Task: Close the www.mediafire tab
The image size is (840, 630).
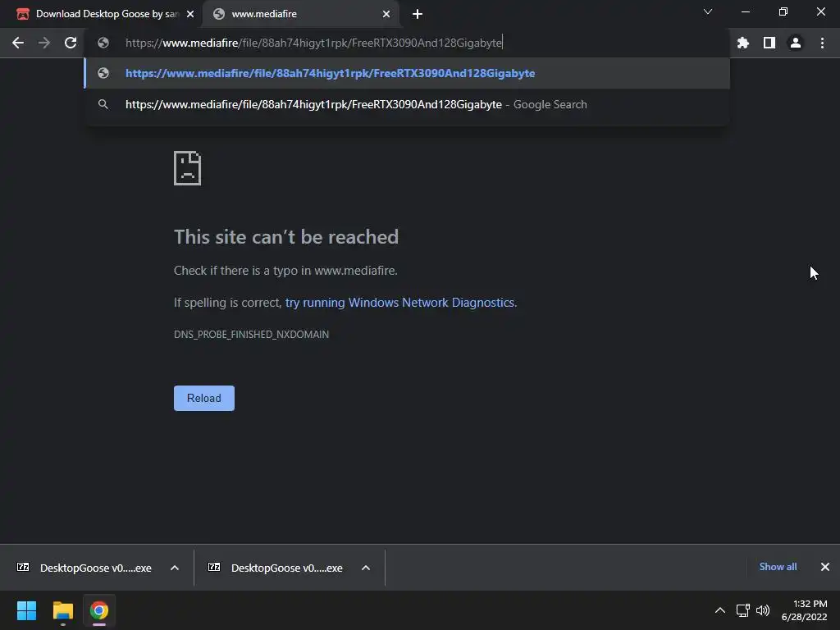Action: pyautogui.click(x=386, y=14)
